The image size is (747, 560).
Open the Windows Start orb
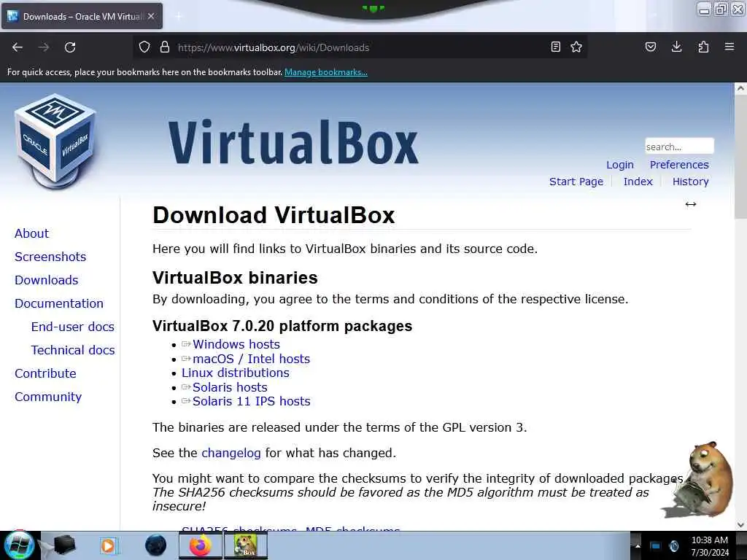19,545
